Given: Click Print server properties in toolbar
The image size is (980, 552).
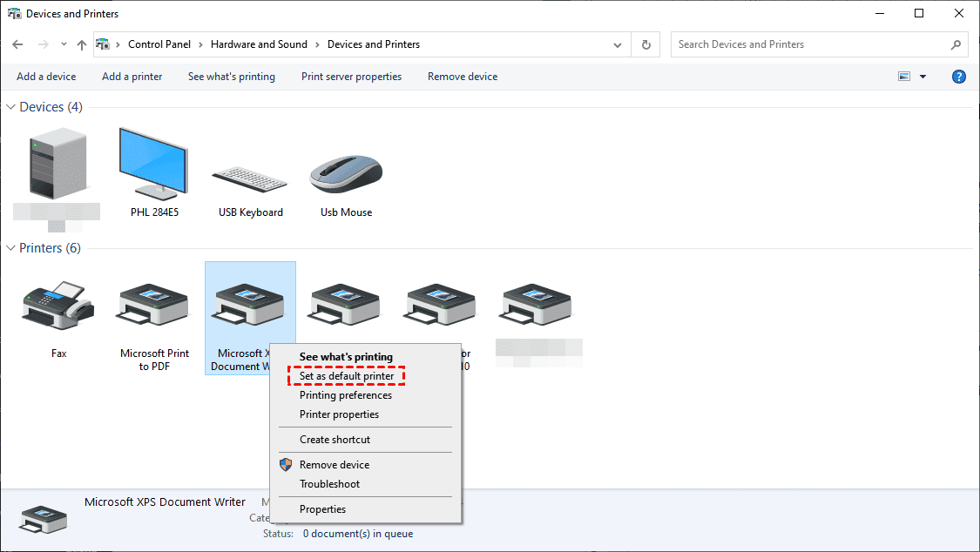Looking at the screenshot, I should pyautogui.click(x=351, y=77).
